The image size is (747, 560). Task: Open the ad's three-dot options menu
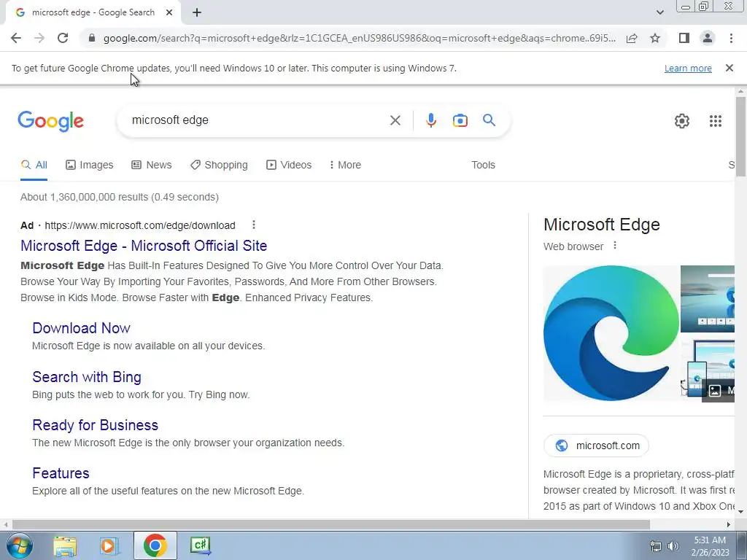coord(253,225)
